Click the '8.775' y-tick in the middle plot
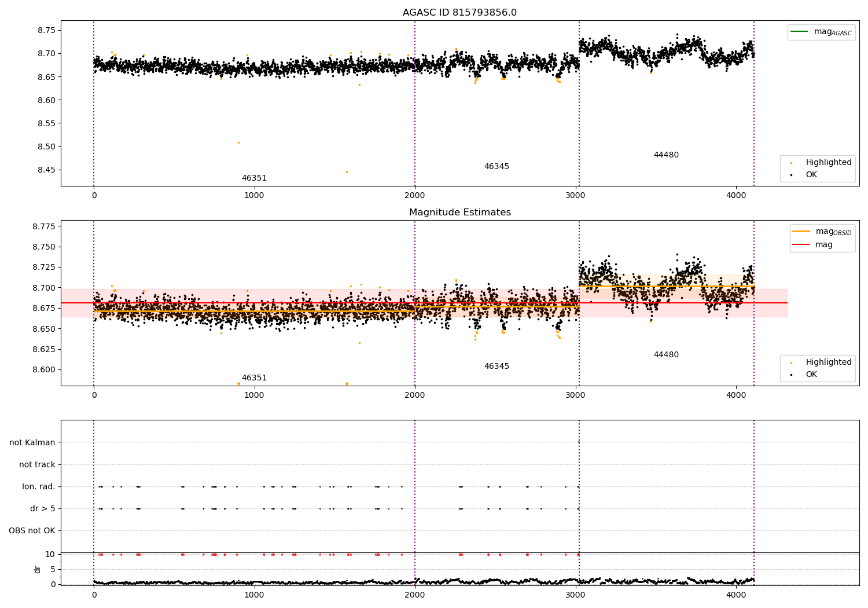The width and height of the screenshot is (868, 608). (43, 226)
